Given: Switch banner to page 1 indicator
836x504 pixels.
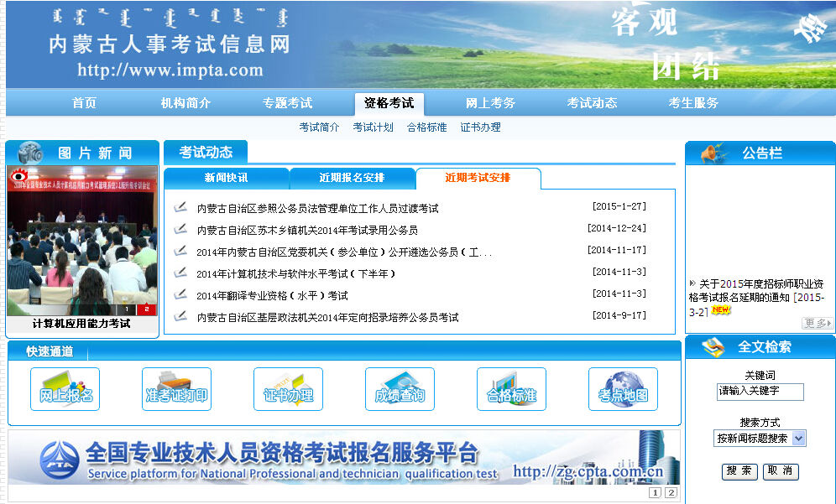Looking at the screenshot, I should (x=655, y=493).
